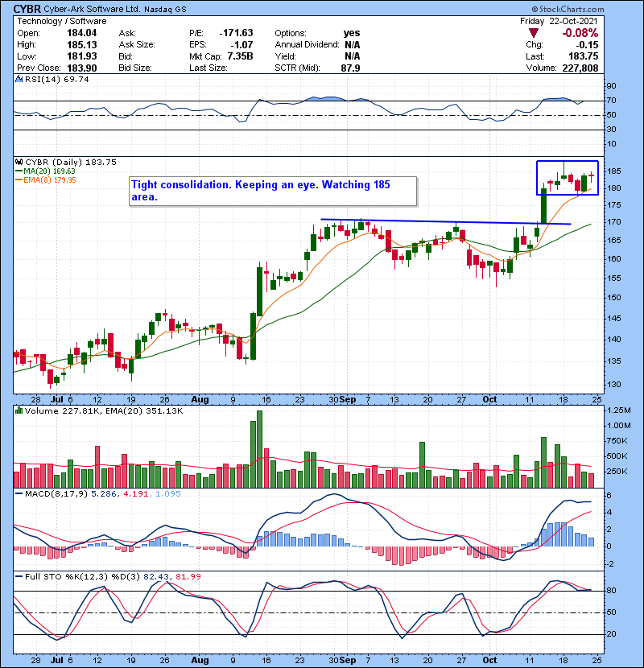Click the RSI(14) 69.74 indicator label
644x668 pixels.
point(56,79)
